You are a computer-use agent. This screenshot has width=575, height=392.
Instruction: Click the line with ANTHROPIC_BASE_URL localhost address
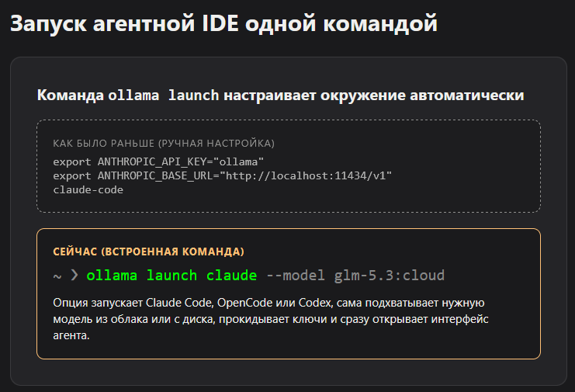click(x=222, y=175)
